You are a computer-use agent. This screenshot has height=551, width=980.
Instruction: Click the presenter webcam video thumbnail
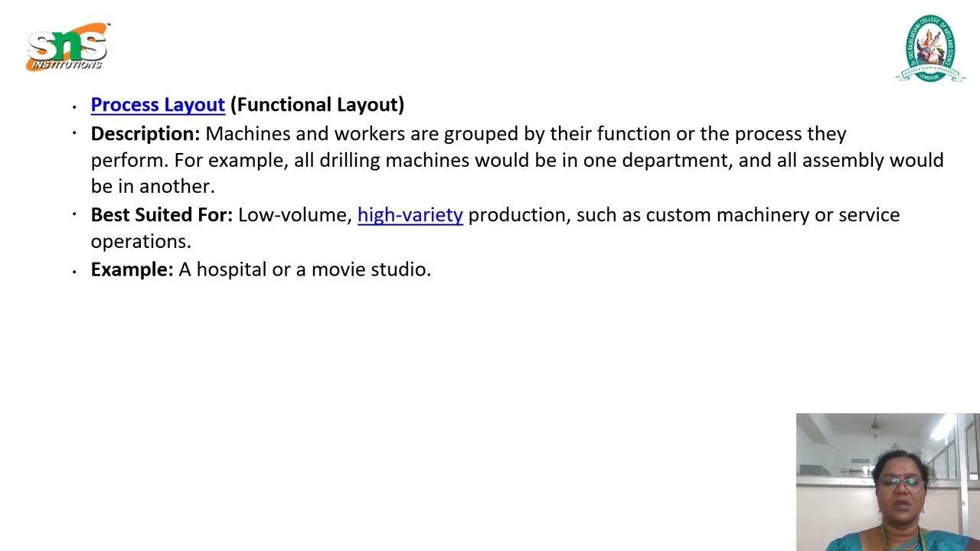[x=887, y=482]
